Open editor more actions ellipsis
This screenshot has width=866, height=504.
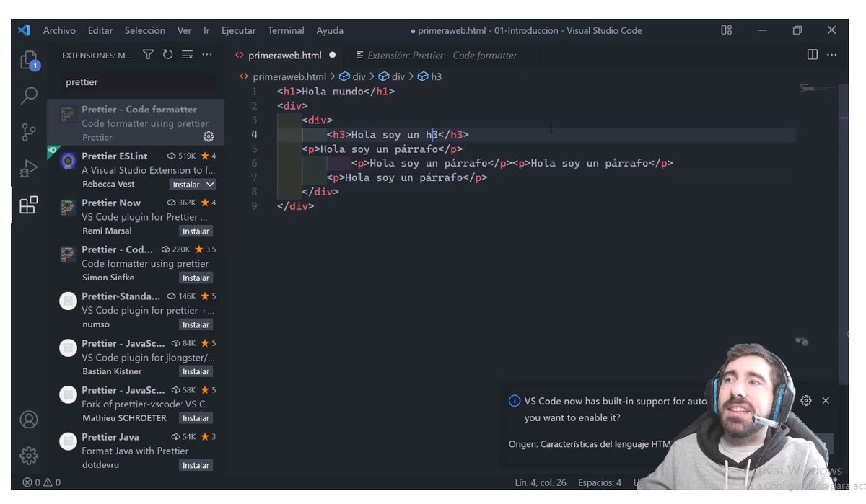click(831, 55)
